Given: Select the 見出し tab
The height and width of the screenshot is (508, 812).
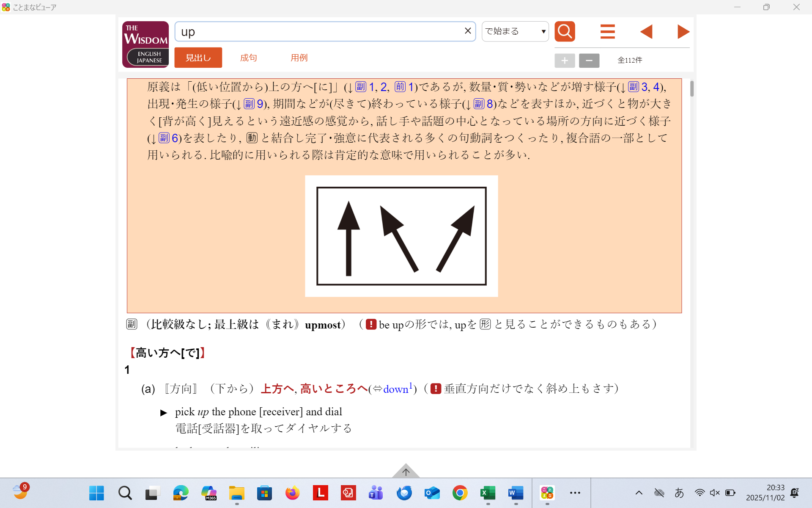Looking at the screenshot, I should 198,58.
